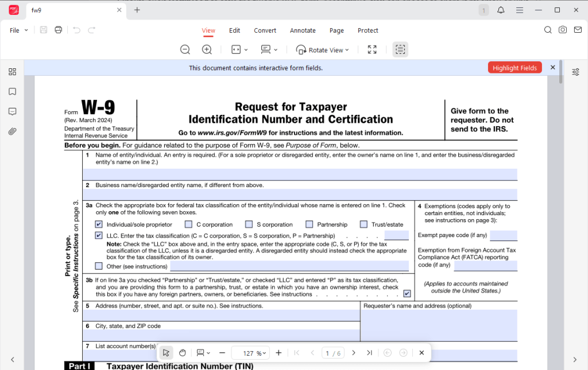Click the PDF app logo icon
This screenshot has height=370, width=588.
pos(14,10)
